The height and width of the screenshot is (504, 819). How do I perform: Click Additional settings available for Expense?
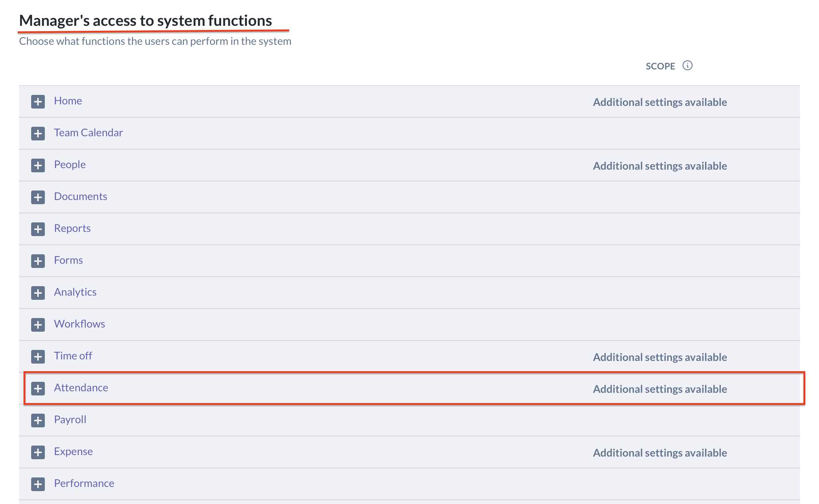click(x=660, y=453)
